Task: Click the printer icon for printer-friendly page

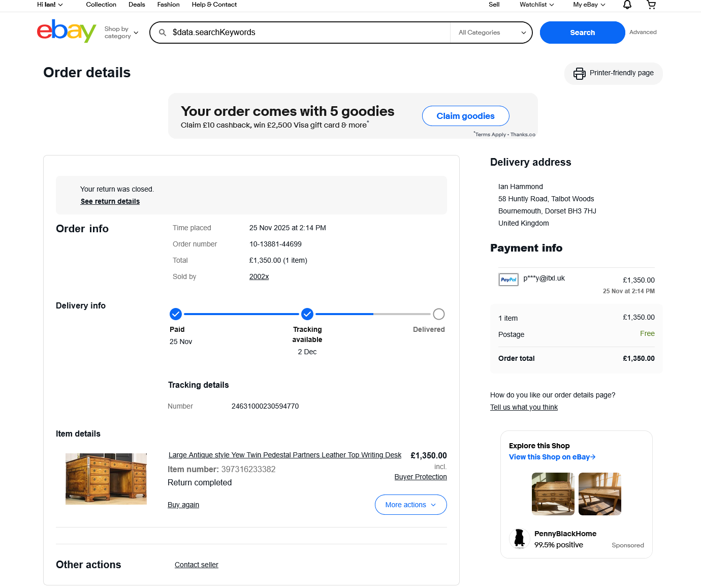Action: coord(579,74)
